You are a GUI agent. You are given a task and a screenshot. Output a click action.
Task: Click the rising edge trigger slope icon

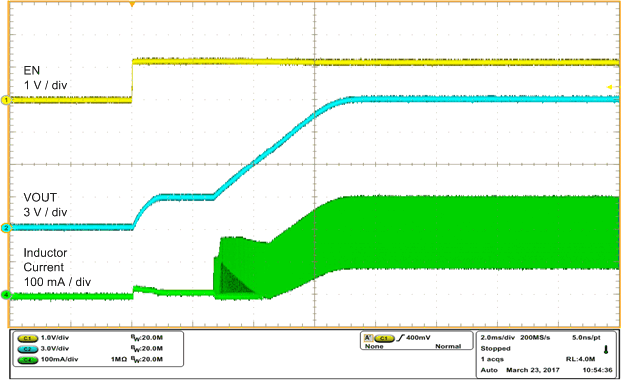click(400, 338)
